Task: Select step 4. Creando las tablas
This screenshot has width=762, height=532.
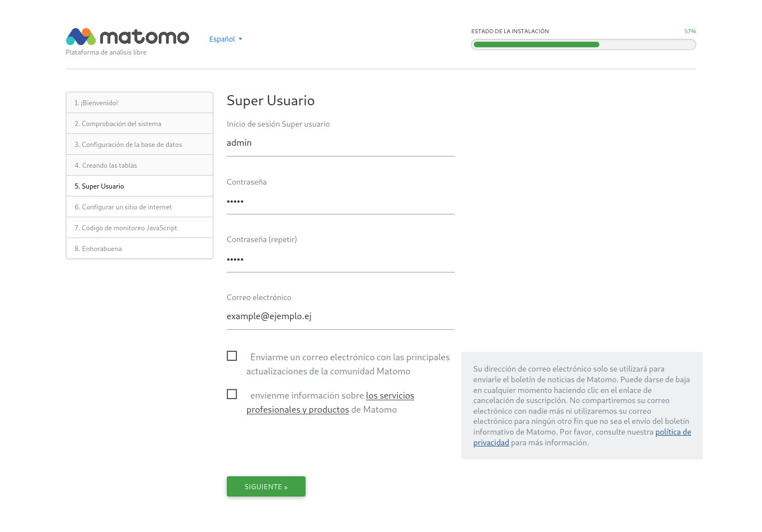Action: [140, 166]
